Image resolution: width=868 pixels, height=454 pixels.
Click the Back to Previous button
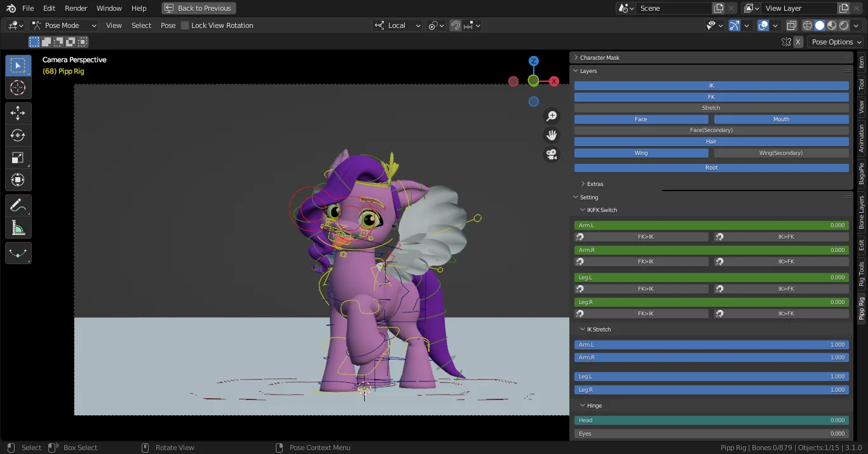click(x=198, y=8)
